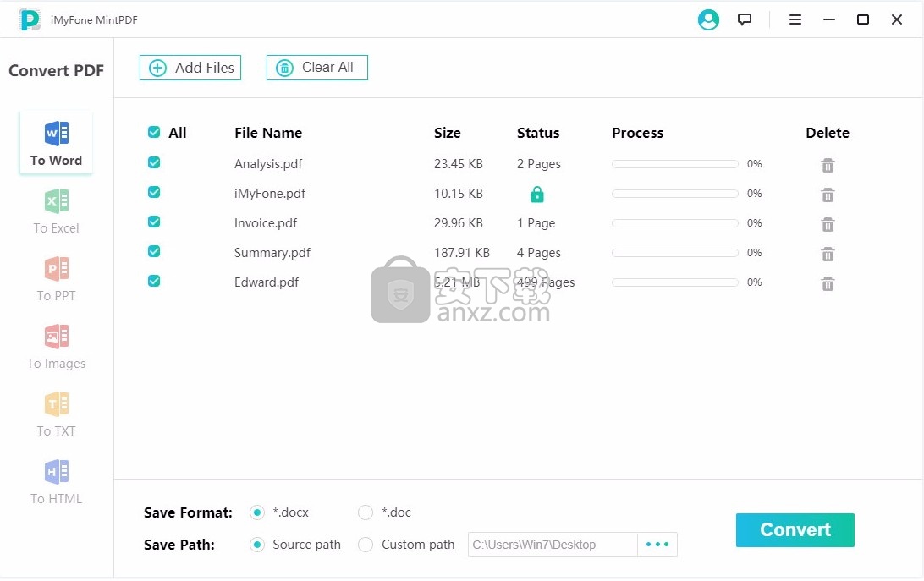The height and width of the screenshot is (581, 924).
Task: Choose the Custom path option
Action: (366, 545)
